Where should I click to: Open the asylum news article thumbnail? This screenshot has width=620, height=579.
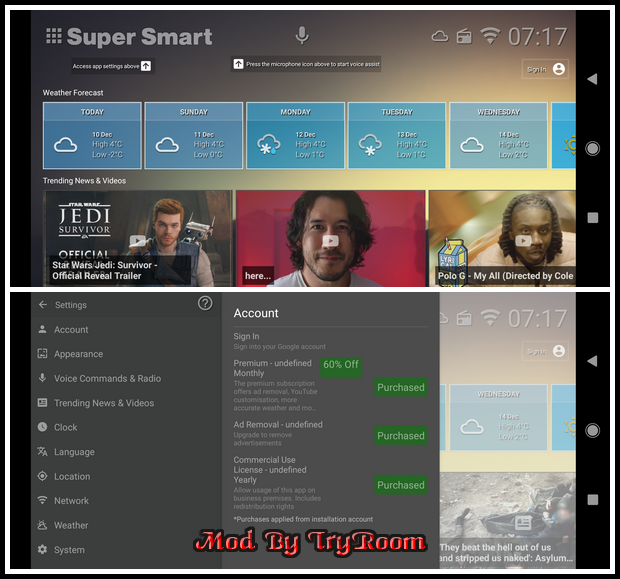[508, 520]
